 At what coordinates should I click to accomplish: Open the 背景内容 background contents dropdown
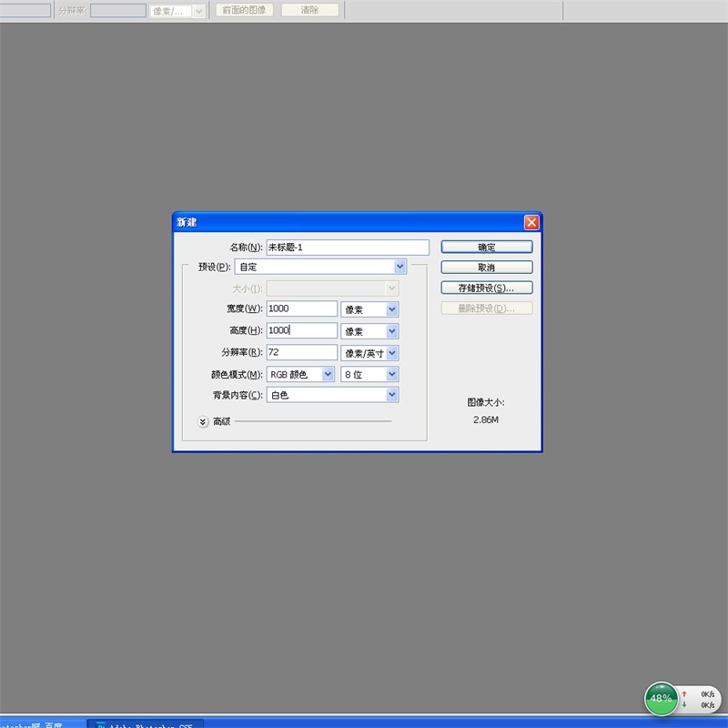392,395
